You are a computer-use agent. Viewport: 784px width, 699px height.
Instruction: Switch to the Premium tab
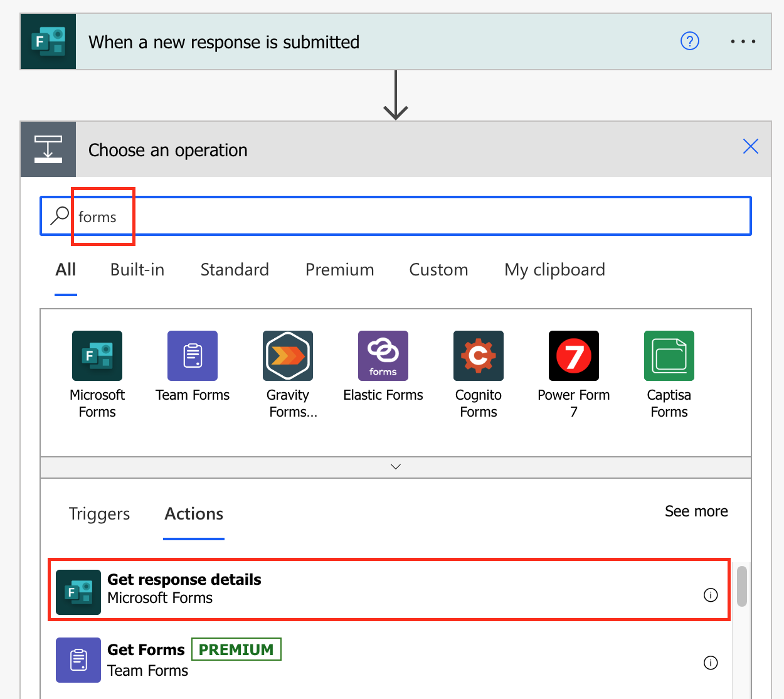339,270
